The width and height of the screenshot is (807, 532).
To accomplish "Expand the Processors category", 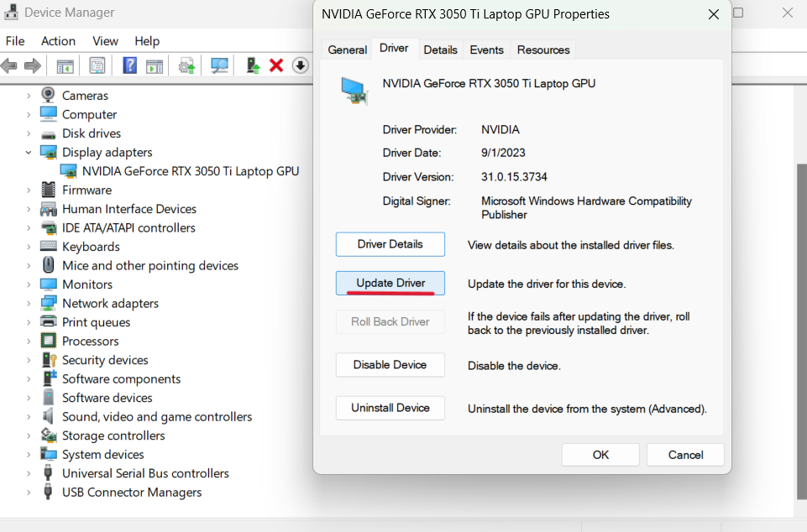I will 29,342.
